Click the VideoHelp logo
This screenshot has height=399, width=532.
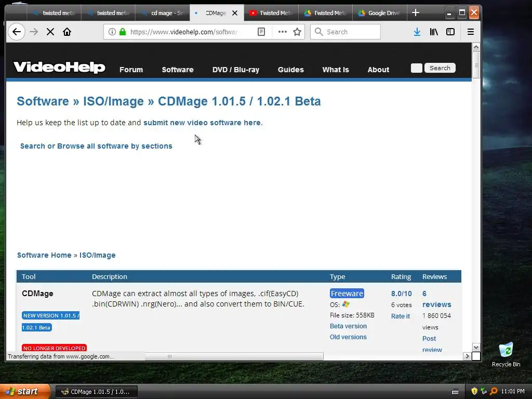[59, 67]
